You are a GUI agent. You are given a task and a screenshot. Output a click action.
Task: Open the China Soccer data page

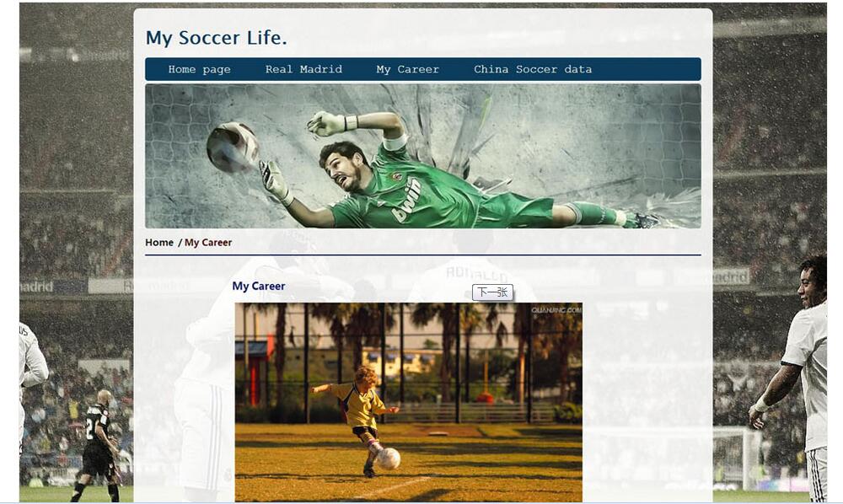[532, 69]
